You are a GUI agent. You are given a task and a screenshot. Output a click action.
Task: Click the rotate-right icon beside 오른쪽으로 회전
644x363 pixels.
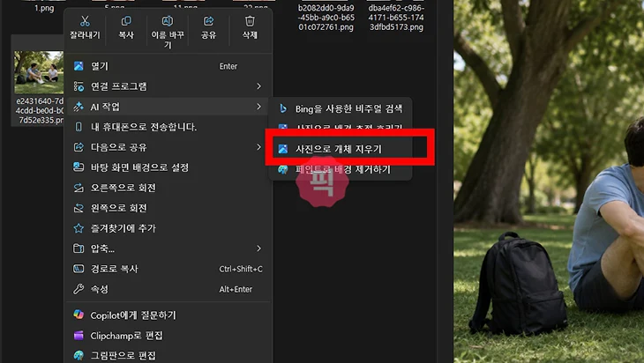(79, 188)
